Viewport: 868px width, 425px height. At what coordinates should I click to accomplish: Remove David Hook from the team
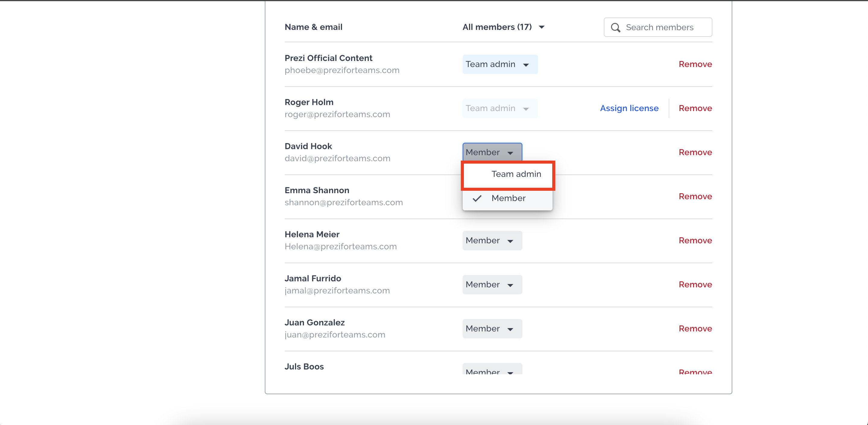695,152
